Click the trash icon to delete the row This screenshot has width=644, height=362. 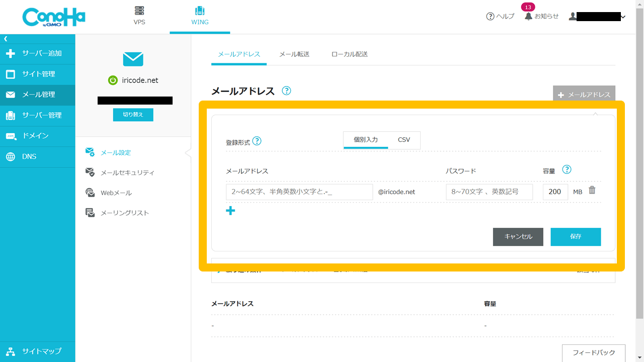coord(592,190)
